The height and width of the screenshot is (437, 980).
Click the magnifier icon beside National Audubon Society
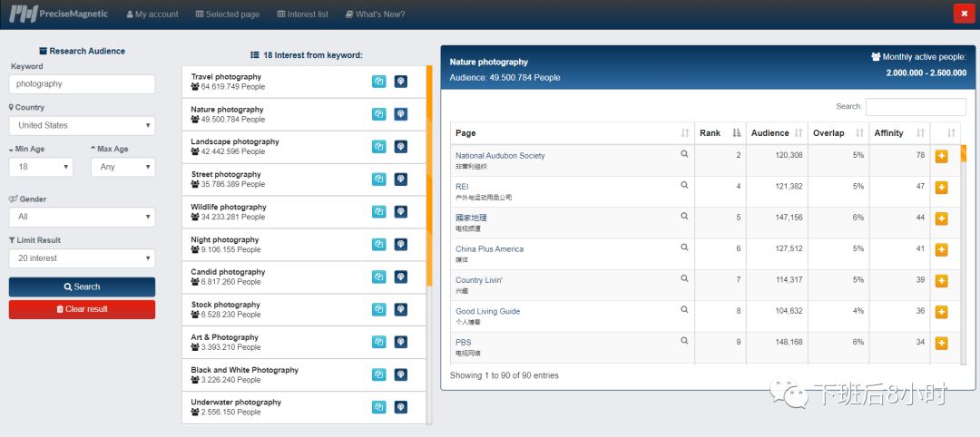tap(685, 155)
